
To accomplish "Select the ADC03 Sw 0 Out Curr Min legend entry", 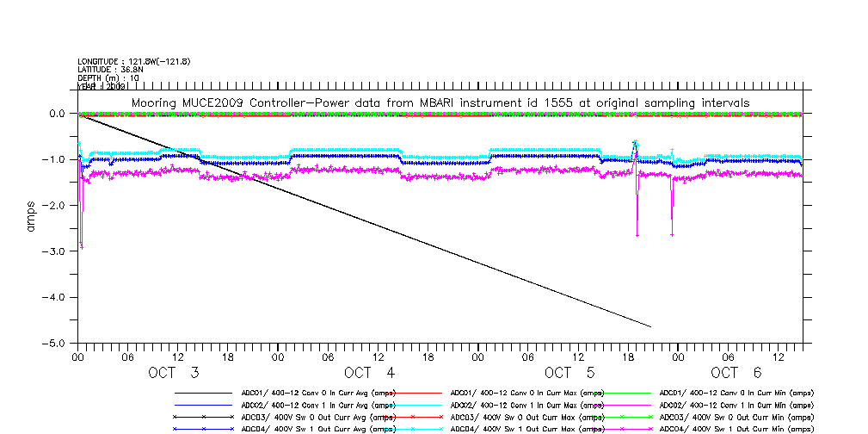I will point(736,417).
